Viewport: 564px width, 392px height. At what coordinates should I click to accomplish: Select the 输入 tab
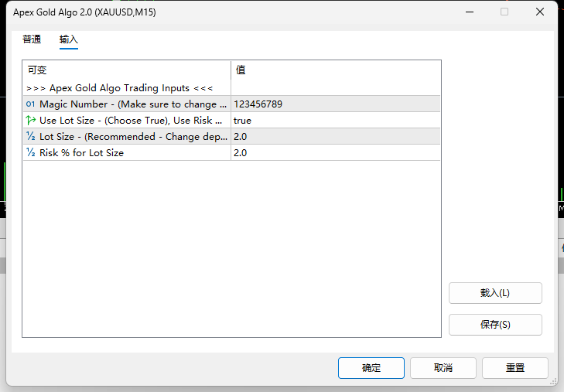click(69, 39)
